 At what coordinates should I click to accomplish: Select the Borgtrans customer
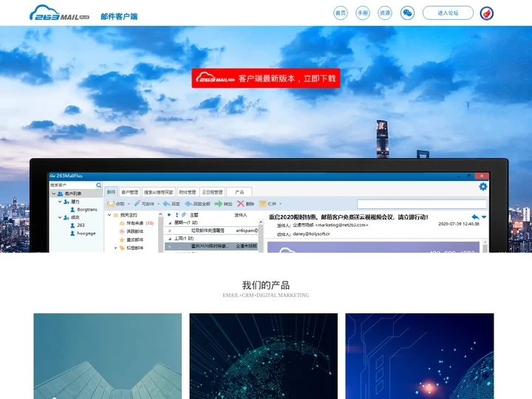83,209
